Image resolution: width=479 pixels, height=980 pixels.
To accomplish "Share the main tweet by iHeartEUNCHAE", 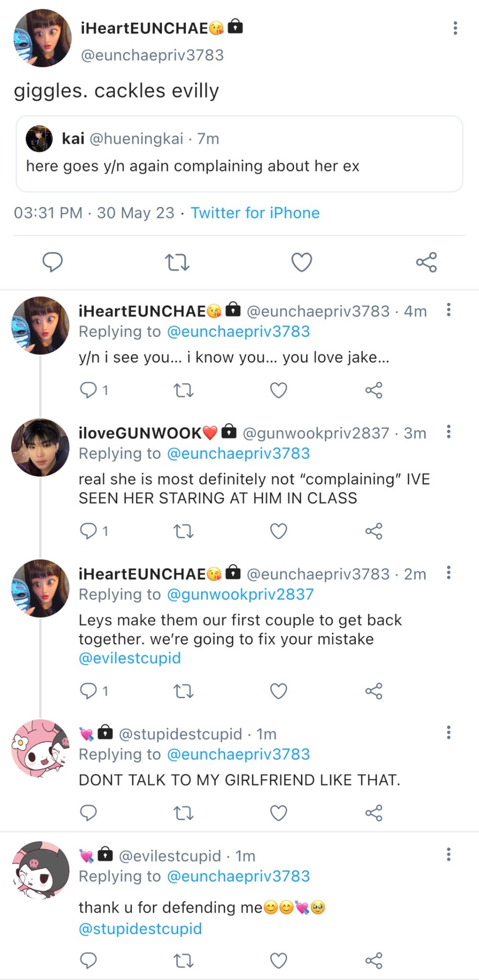I will [x=426, y=262].
